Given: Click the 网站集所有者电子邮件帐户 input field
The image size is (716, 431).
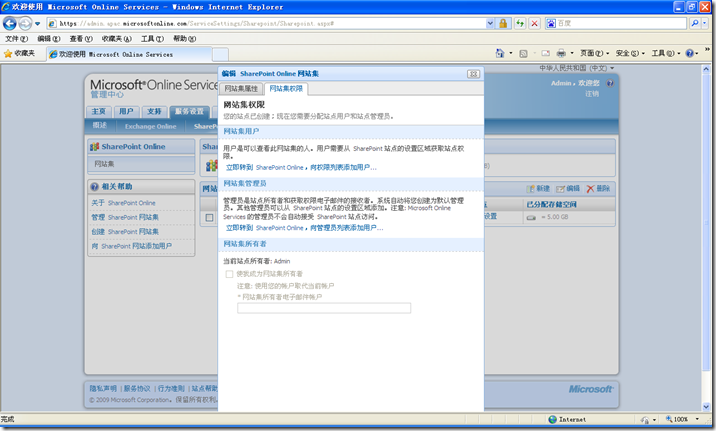Looking at the screenshot, I should coord(324,308).
